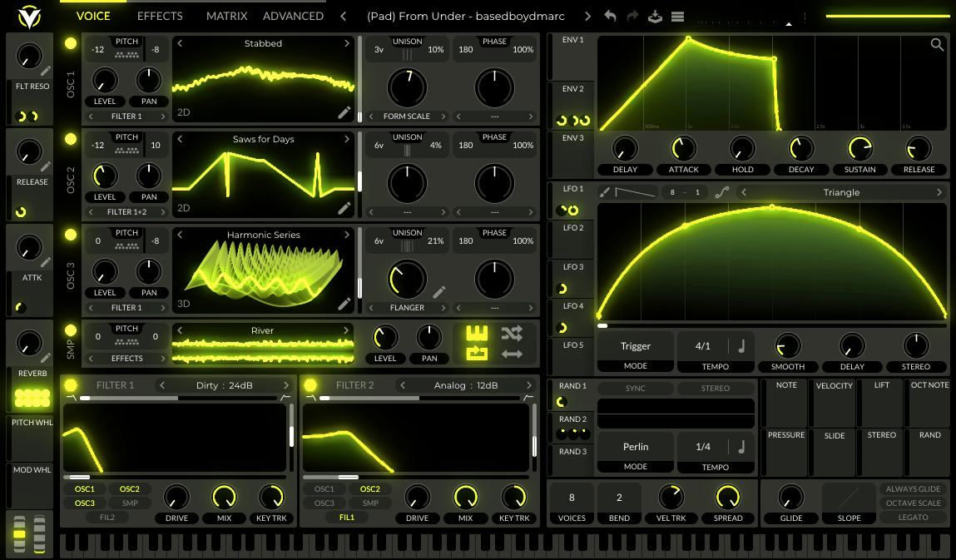Go to previous preset arrow
956x560 pixels.
pos(344,17)
